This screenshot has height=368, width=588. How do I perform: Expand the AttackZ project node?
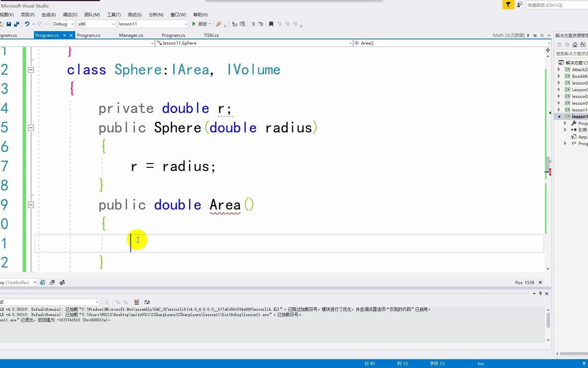point(559,69)
